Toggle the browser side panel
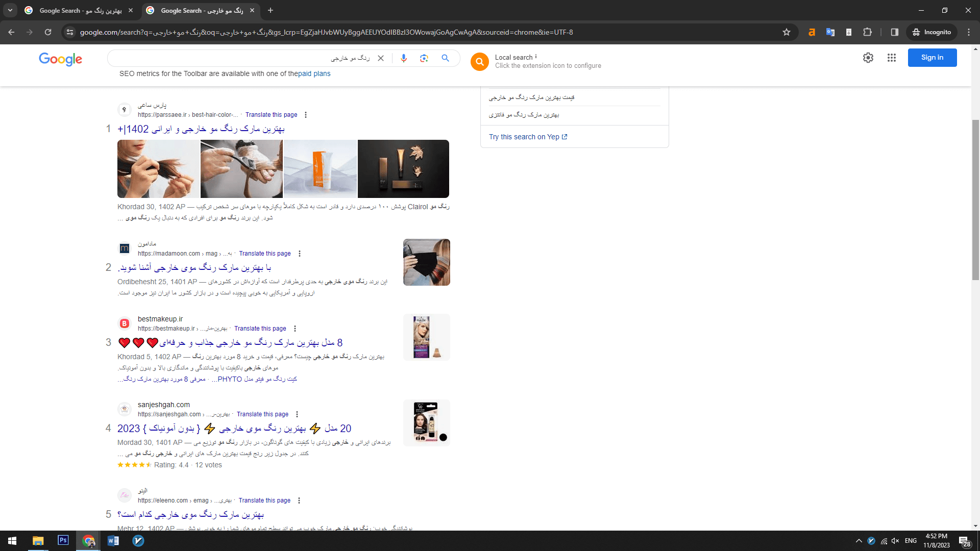980x551 pixels. 895,32
